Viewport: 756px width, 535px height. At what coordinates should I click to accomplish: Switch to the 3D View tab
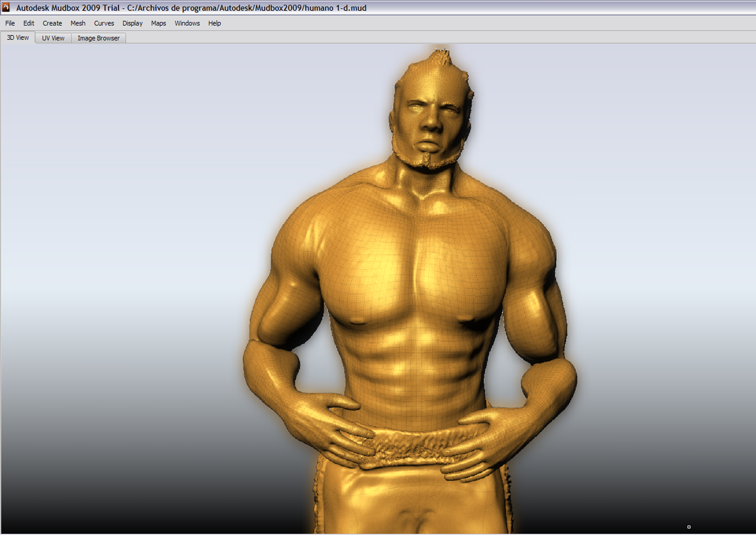tap(18, 37)
